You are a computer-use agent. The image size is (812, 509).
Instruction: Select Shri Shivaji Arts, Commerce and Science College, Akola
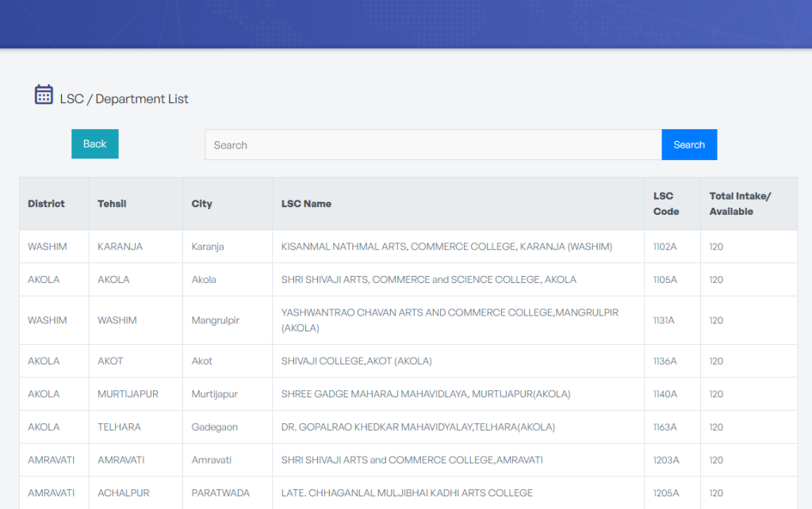(x=428, y=280)
